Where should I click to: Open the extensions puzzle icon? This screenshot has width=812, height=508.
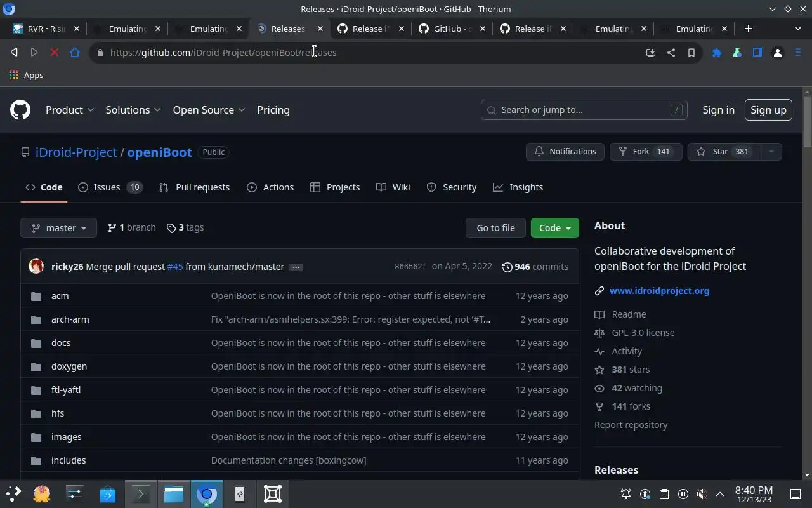[717, 53]
